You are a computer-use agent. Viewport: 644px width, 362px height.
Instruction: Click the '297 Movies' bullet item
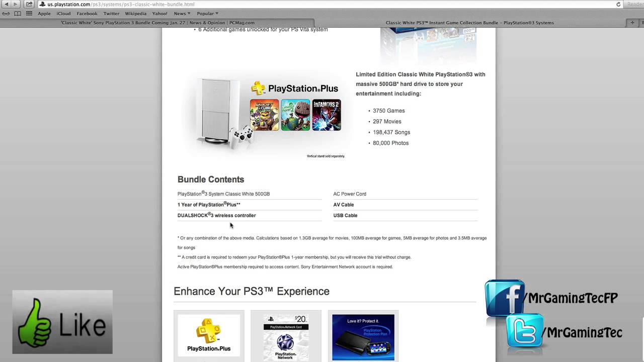(387, 121)
